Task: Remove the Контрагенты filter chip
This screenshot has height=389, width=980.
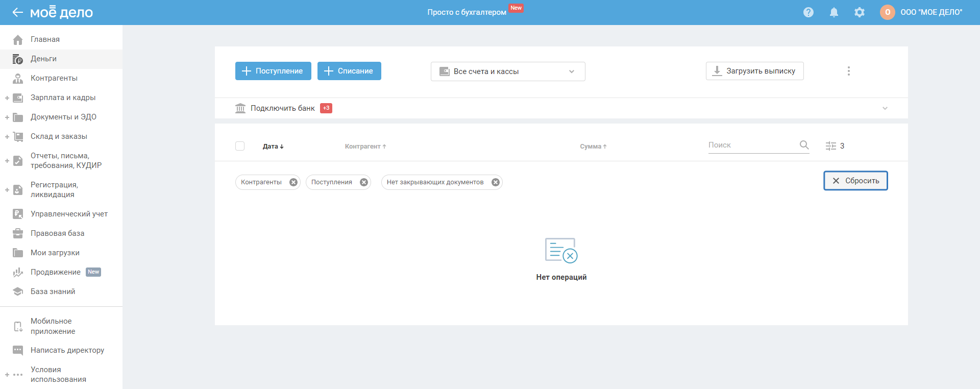Action: pyautogui.click(x=293, y=182)
